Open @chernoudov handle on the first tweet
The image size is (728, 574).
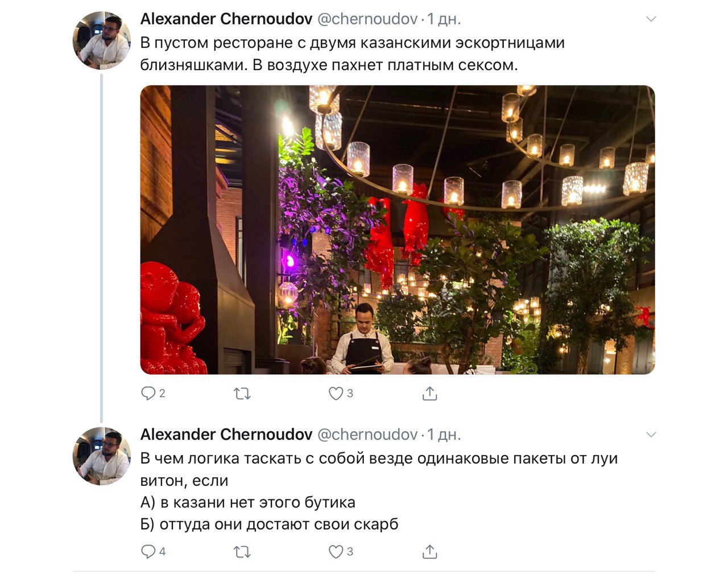tap(367, 19)
